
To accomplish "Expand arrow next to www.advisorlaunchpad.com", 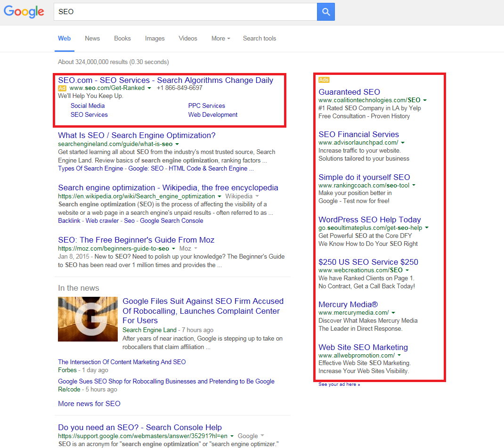I will pos(403,143).
